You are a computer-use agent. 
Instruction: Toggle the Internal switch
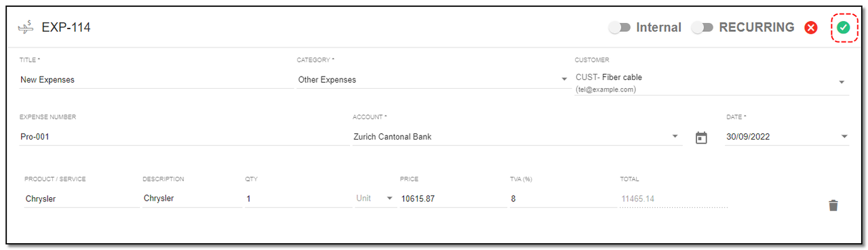pyautogui.click(x=620, y=28)
